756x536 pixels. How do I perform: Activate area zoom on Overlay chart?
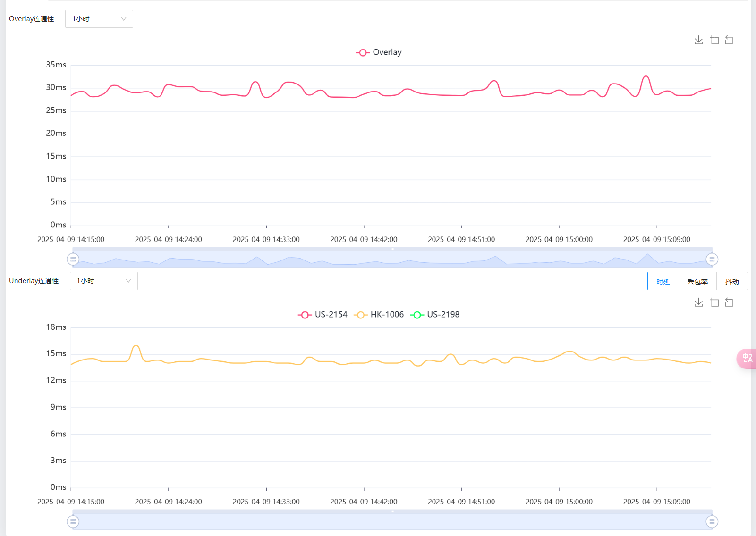click(x=714, y=40)
